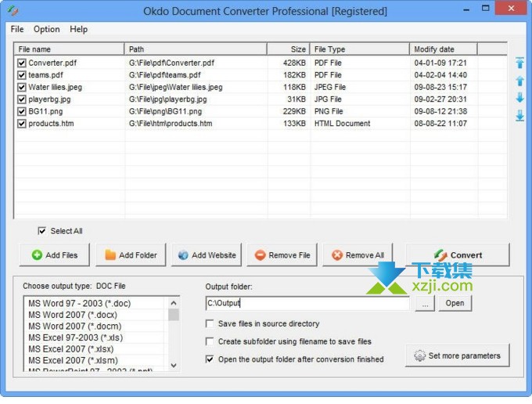Select MS Excel 2007 (*.xlsm) output
532x404 pixels.
pyautogui.click(x=73, y=360)
